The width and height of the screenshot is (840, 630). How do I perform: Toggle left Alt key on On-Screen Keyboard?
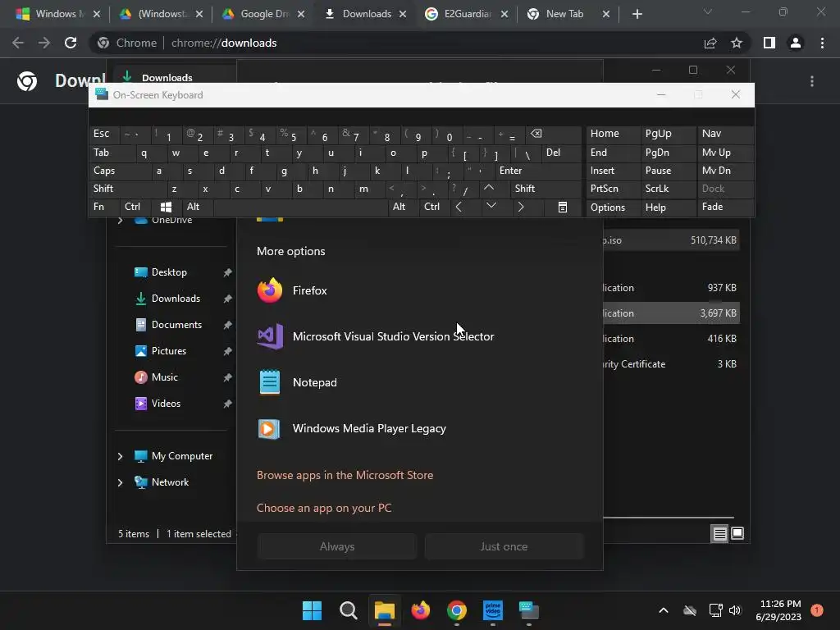[x=198, y=207]
